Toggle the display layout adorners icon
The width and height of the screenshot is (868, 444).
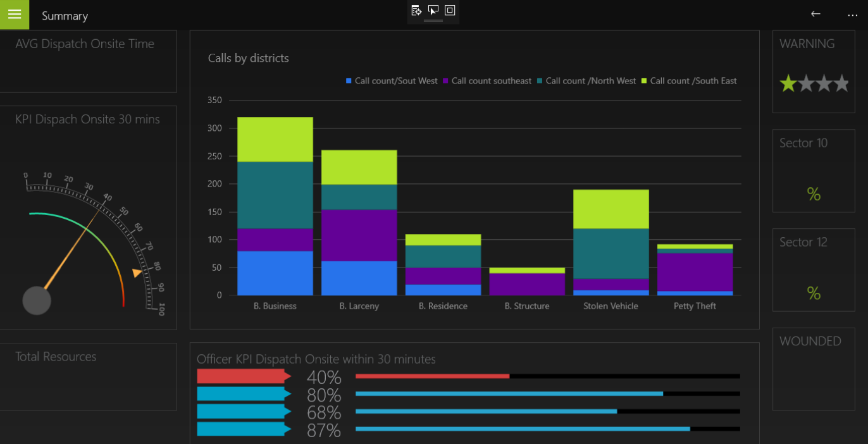pos(450,10)
